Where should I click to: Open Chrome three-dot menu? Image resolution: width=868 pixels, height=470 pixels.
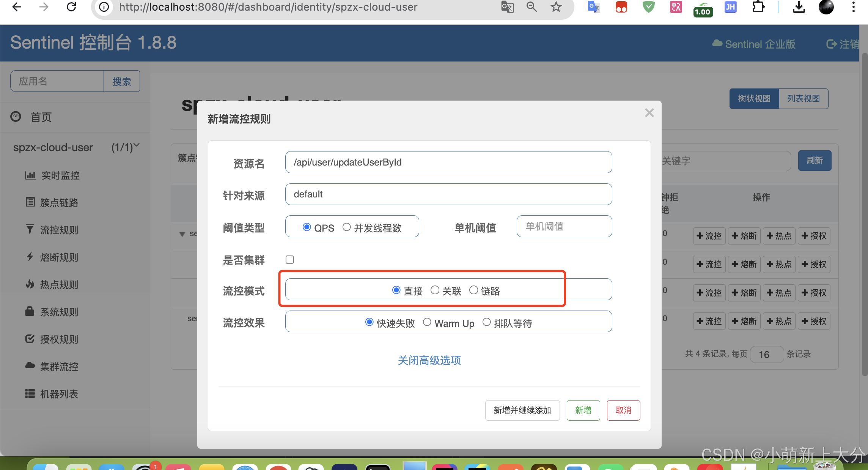853,7
